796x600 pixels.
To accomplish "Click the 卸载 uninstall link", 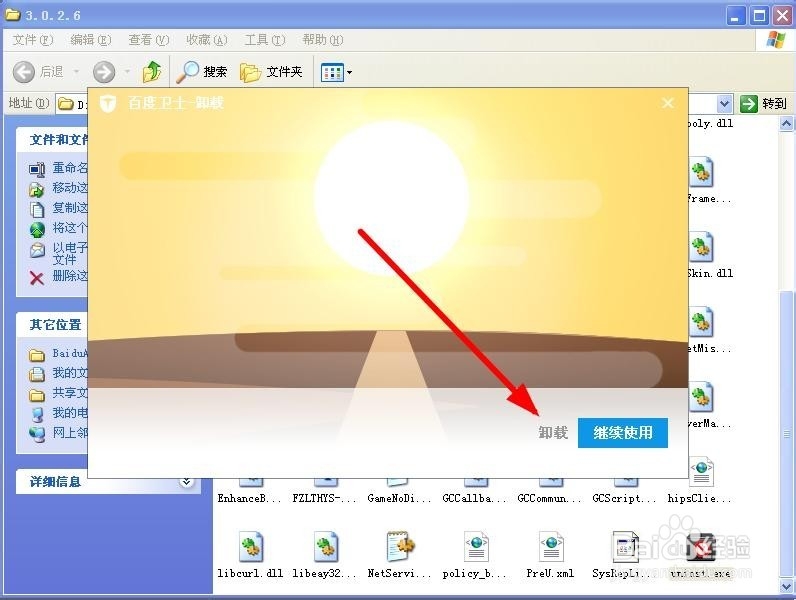I will (553, 432).
